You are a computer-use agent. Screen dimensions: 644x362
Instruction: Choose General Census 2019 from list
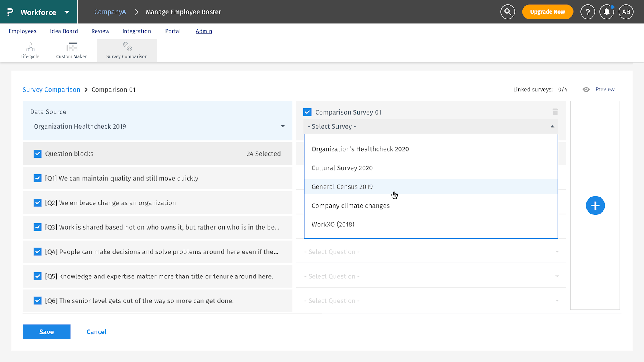342,187
